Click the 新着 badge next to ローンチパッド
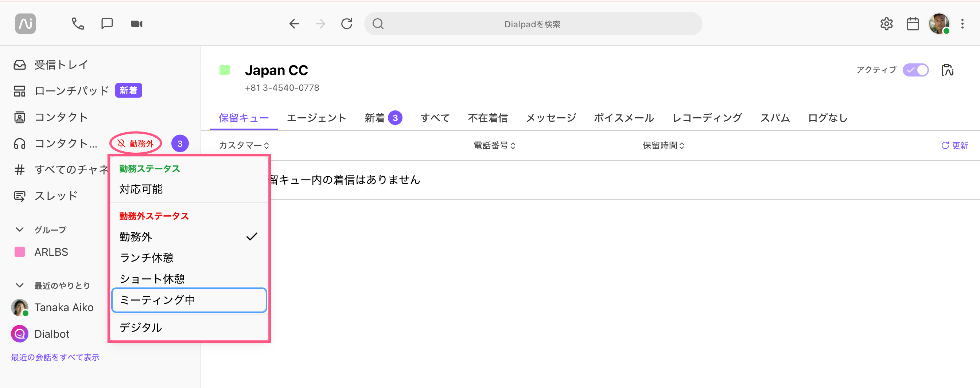The height and width of the screenshot is (388, 980). click(129, 90)
